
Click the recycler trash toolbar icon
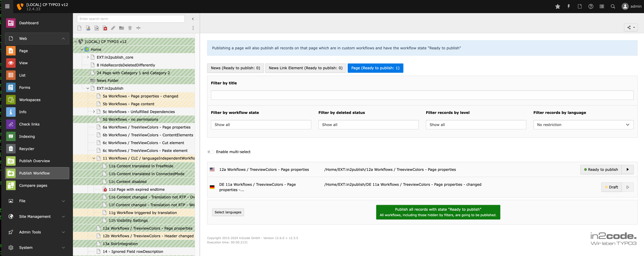tap(130, 28)
